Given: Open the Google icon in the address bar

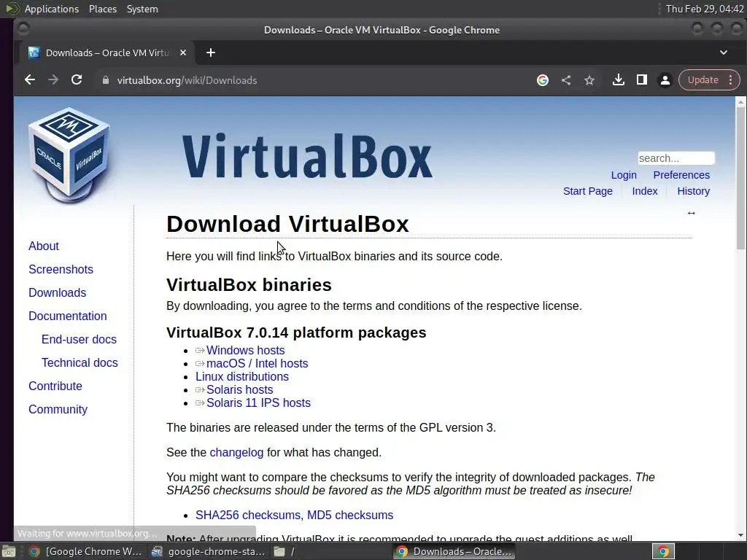Looking at the screenshot, I should coord(543,80).
